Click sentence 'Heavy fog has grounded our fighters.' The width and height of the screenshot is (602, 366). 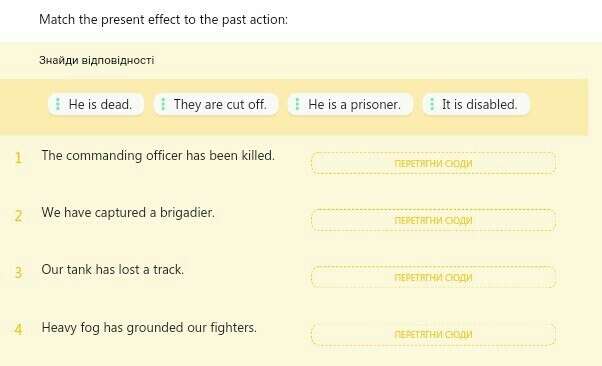pos(149,328)
